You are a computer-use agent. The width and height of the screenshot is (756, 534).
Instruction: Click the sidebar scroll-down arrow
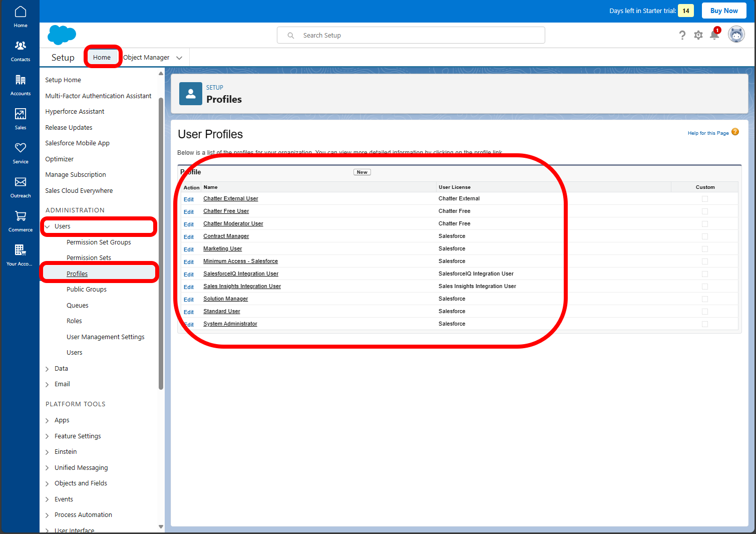(161, 526)
